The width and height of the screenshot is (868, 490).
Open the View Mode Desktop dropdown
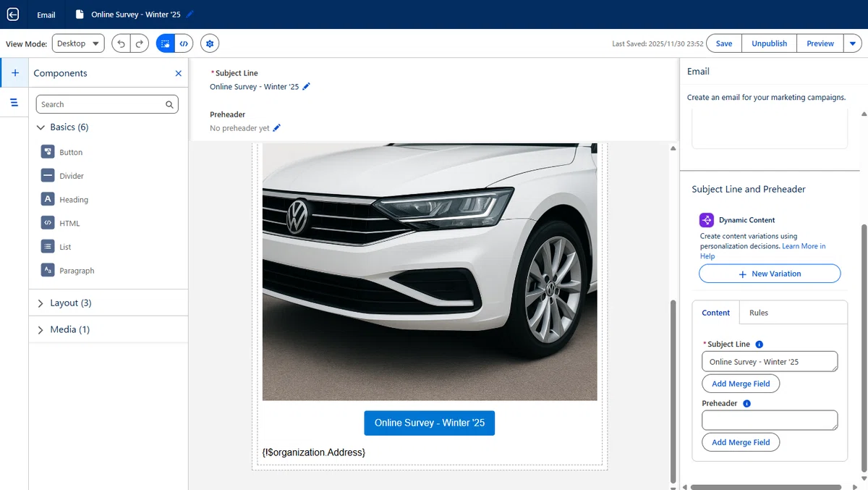[x=78, y=43]
